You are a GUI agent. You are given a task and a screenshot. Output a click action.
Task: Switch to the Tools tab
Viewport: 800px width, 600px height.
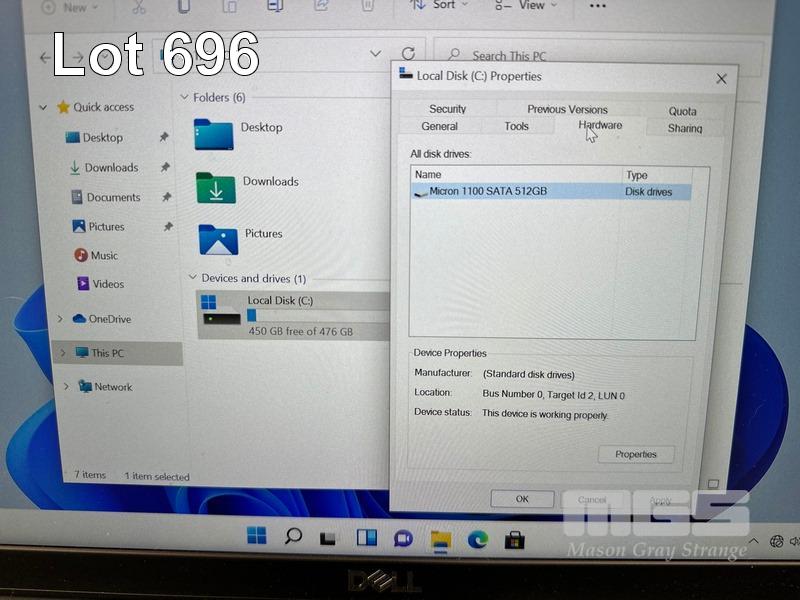(516, 127)
